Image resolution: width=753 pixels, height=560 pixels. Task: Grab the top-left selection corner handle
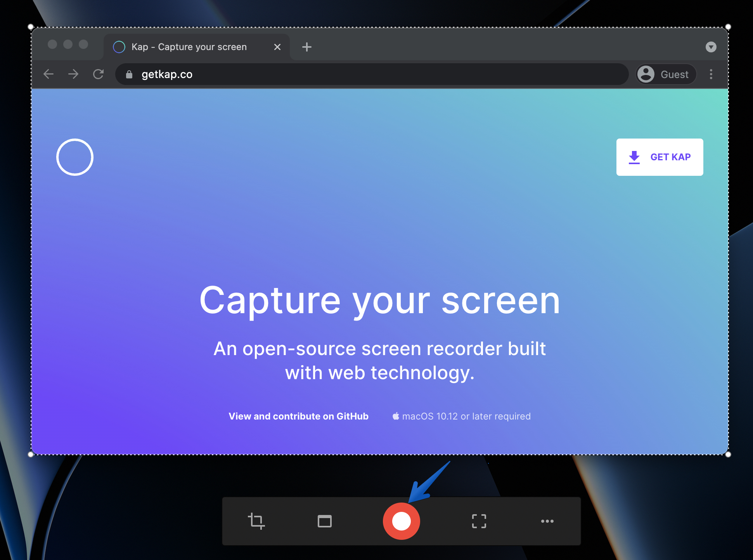tap(31, 27)
